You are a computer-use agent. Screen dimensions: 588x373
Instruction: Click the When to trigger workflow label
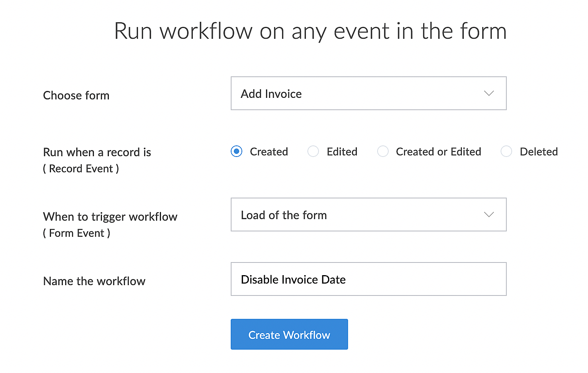(110, 217)
